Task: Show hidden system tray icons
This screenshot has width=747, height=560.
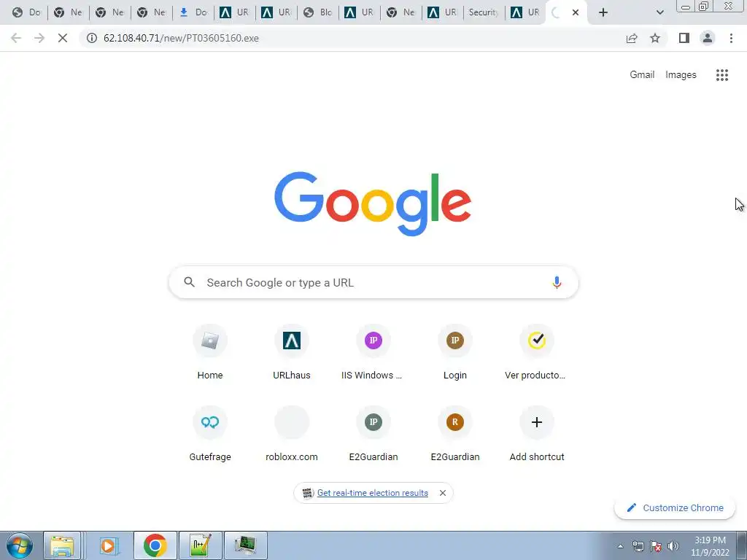Action: tap(620, 546)
